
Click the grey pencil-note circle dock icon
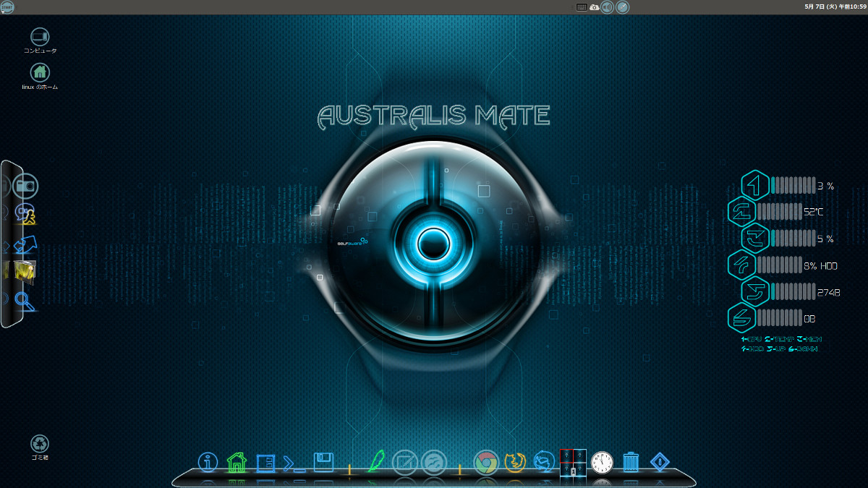point(404,461)
